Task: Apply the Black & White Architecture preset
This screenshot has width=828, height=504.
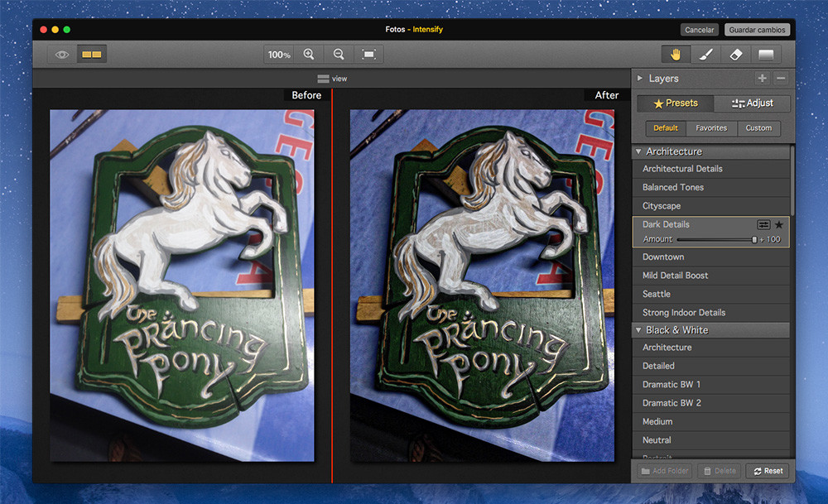Action: (x=710, y=348)
